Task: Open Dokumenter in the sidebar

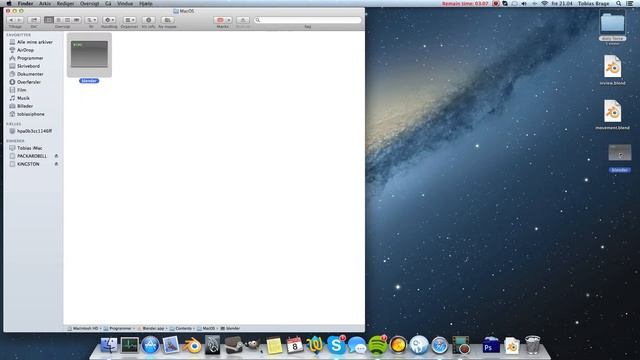Action: pos(30,74)
